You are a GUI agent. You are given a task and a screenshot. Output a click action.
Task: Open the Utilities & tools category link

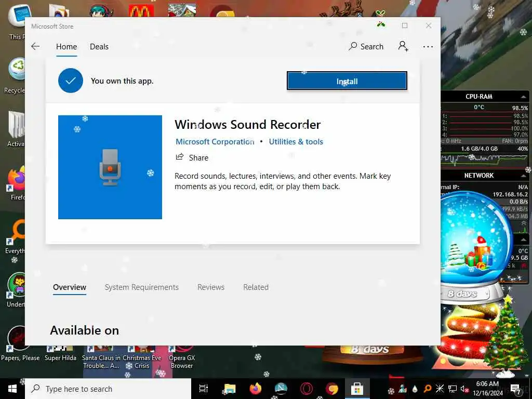(296, 142)
